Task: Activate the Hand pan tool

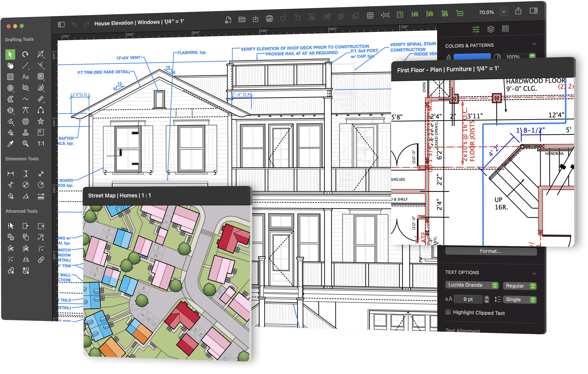Action: (x=10, y=65)
